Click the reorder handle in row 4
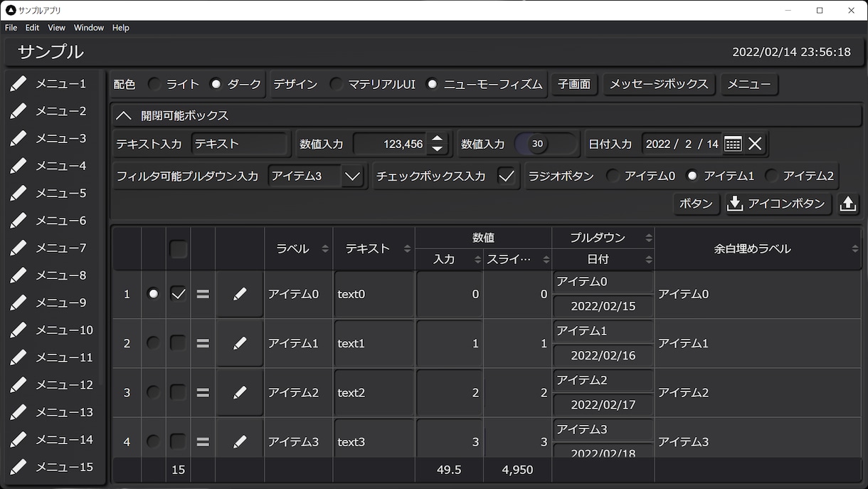The height and width of the screenshot is (489, 868). click(x=203, y=441)
